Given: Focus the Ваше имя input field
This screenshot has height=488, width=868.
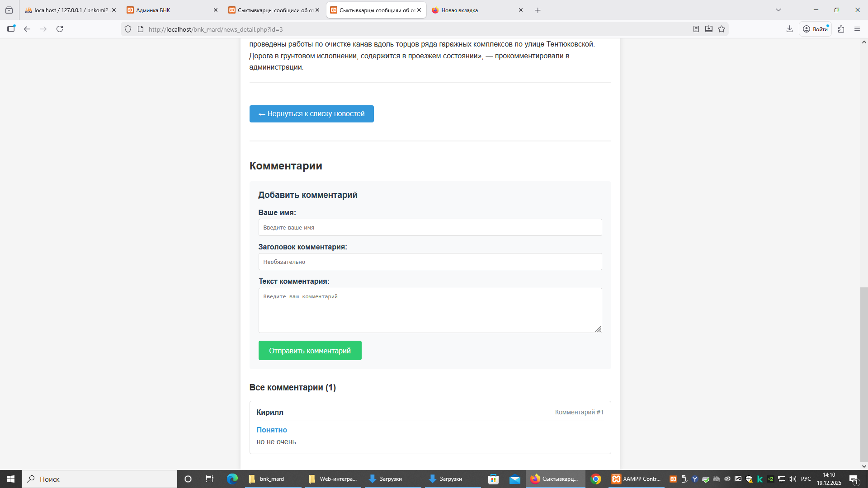Looking at the screenshot, I should click(429, 227).
